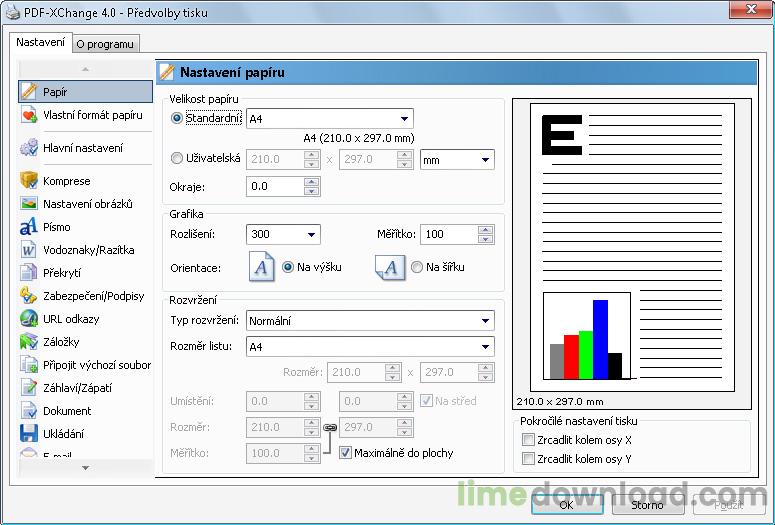Open the Záložky bookmarks icon
This screenshot has height=525, width=775.
click(29, 342)
